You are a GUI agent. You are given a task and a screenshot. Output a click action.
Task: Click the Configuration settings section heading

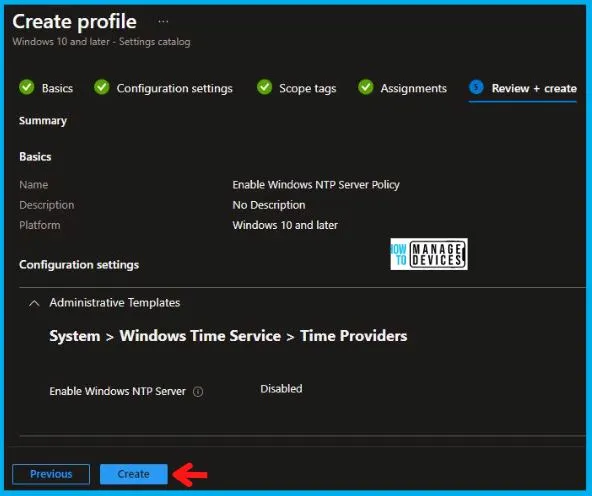click(79, 265)
